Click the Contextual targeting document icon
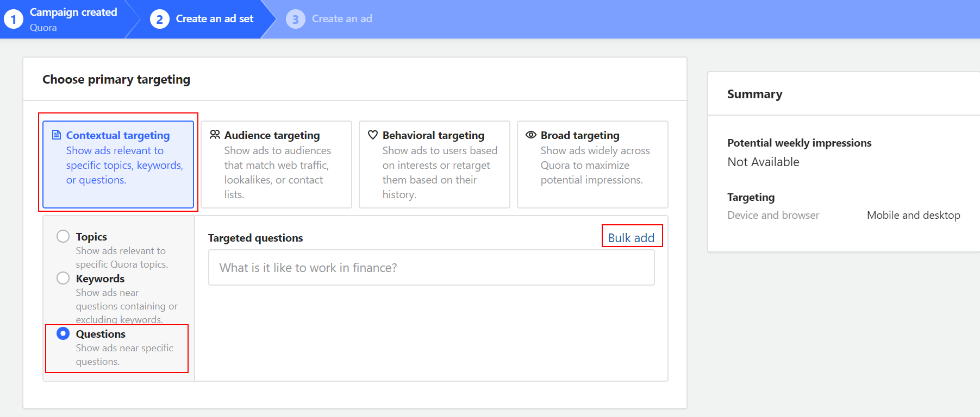Viewport: 980px width, 417px height. pos(57,135)
